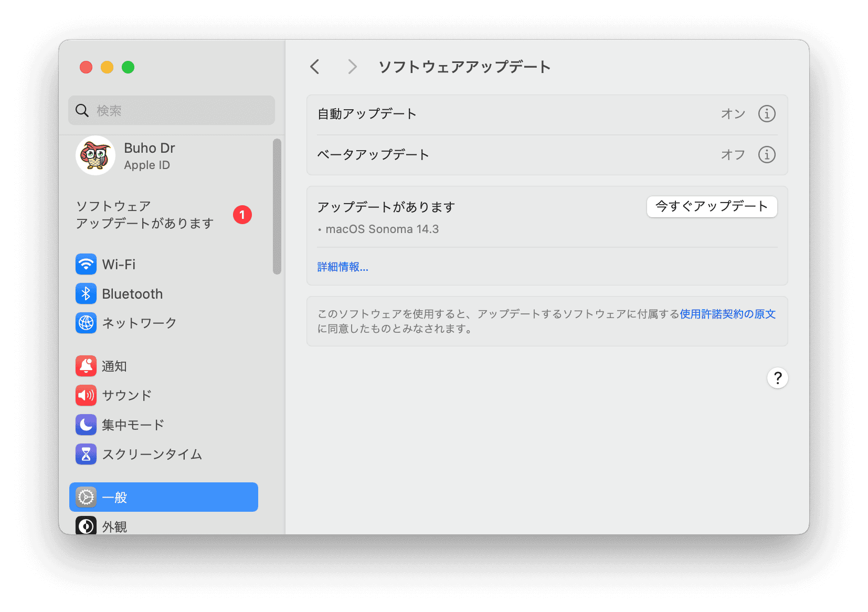Click the search magnifier icon
Image resolution: width=868 pixels, height=612 pixels.
coord(82,110)
